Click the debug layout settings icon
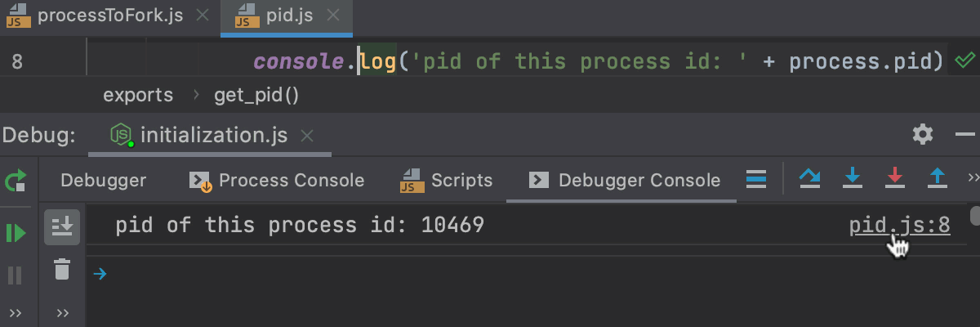The height and width of the screenshot is (327, 980). coord(756,179)
